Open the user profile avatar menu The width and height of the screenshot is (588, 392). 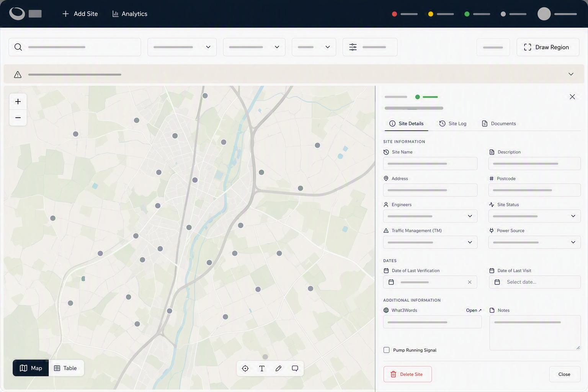tap(544, 14)
